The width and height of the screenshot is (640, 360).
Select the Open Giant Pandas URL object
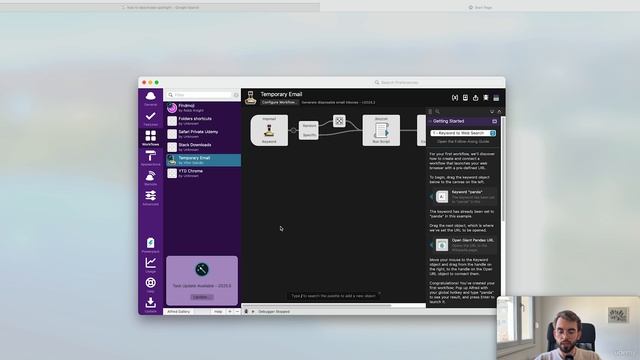coord(463,245)
